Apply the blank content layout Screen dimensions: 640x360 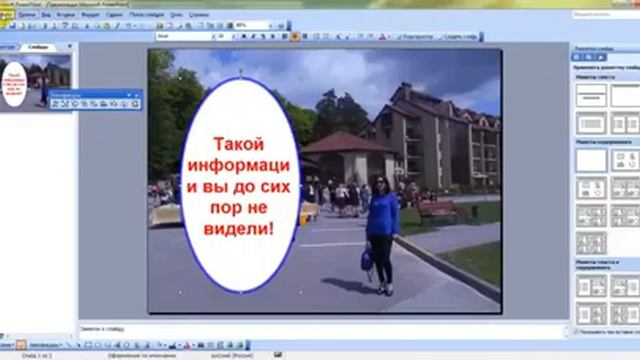[591, 160]
